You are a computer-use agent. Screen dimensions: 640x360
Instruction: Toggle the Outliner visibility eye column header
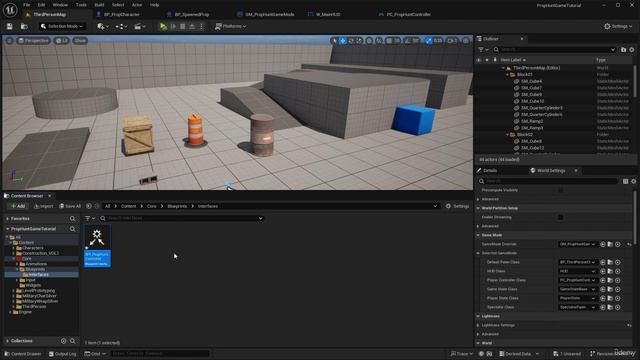(x=479, y=60)
